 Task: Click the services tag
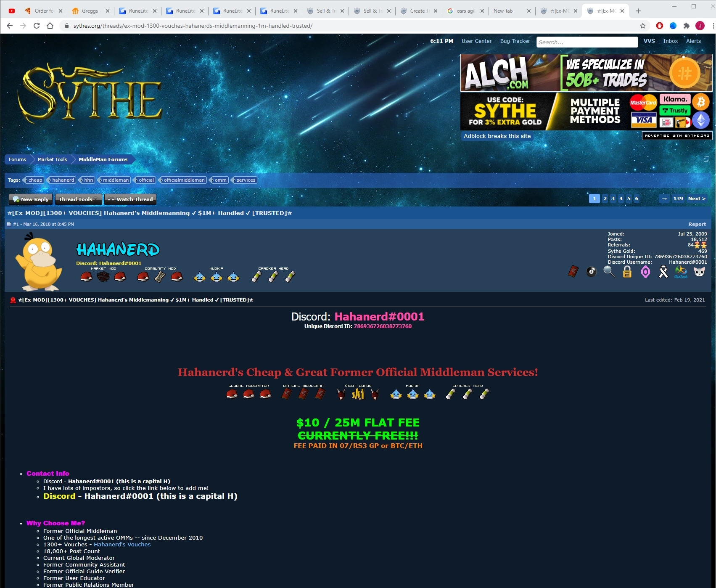click(x=244, y=180)
